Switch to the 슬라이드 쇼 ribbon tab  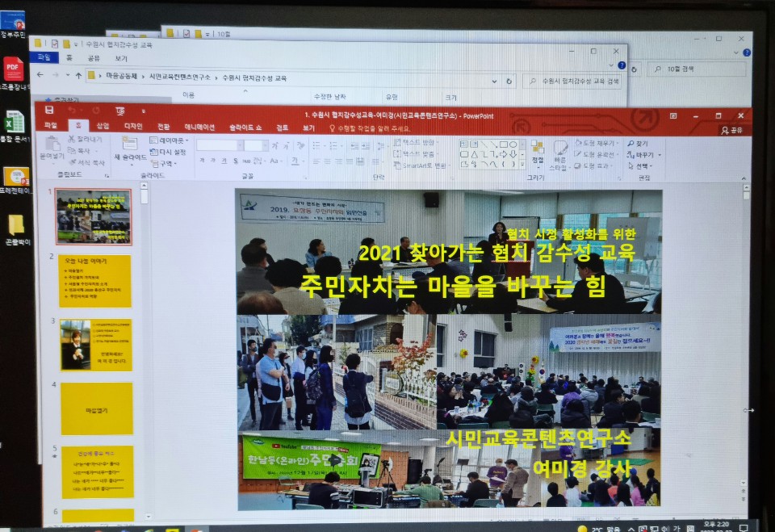(245, 128)
